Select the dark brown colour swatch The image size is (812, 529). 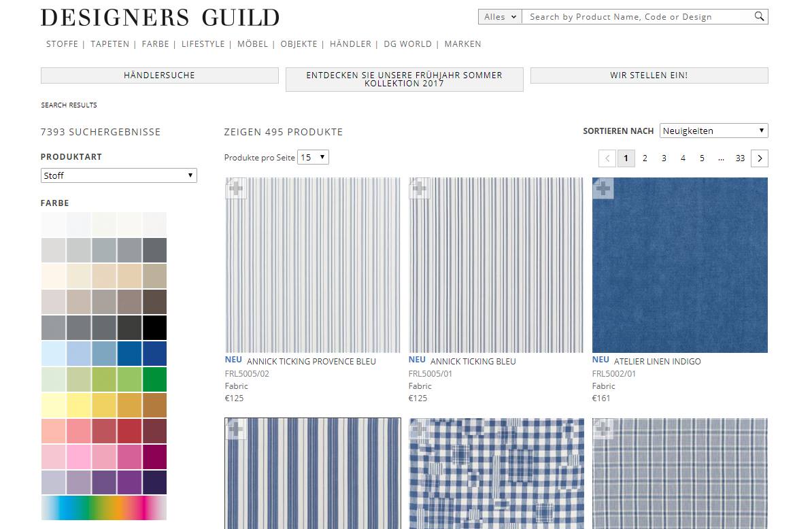click(155, 302)
